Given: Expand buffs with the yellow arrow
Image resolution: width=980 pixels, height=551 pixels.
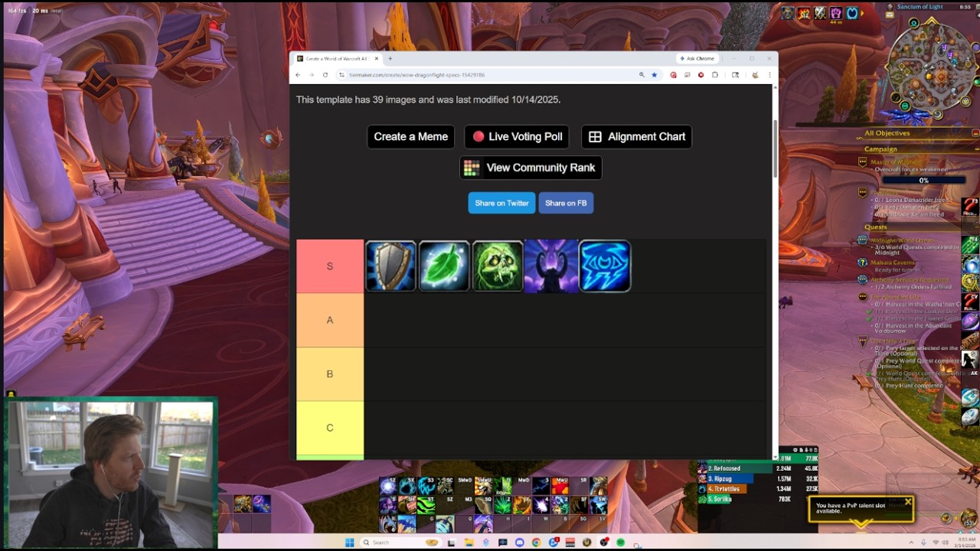Looking at the screenshot, I should [862, 13].
